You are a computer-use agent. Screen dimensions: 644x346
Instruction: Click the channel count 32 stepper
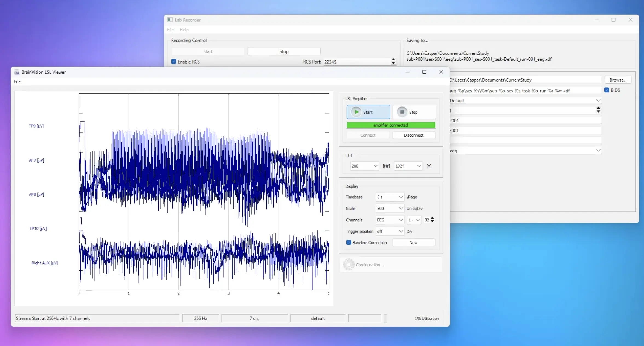pos(432,220)
